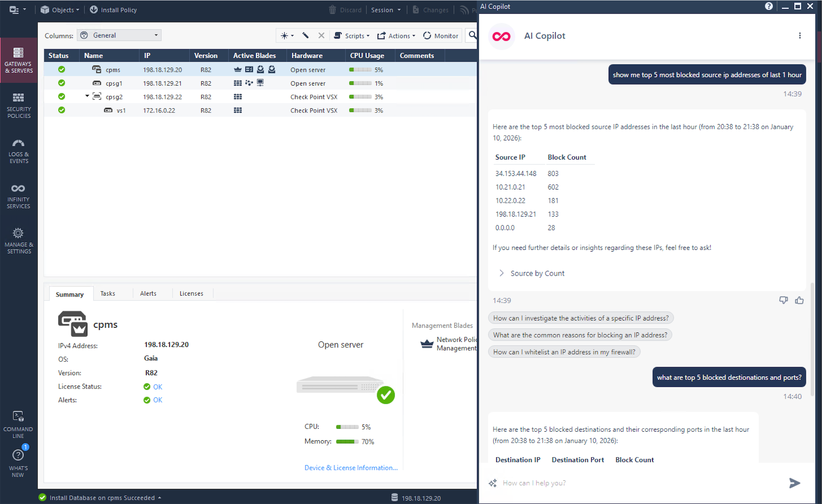Screen dimensions: 822x504
Task: Switch to the Tasks tab
Action: pyautogui.click(x=107, y=294)
